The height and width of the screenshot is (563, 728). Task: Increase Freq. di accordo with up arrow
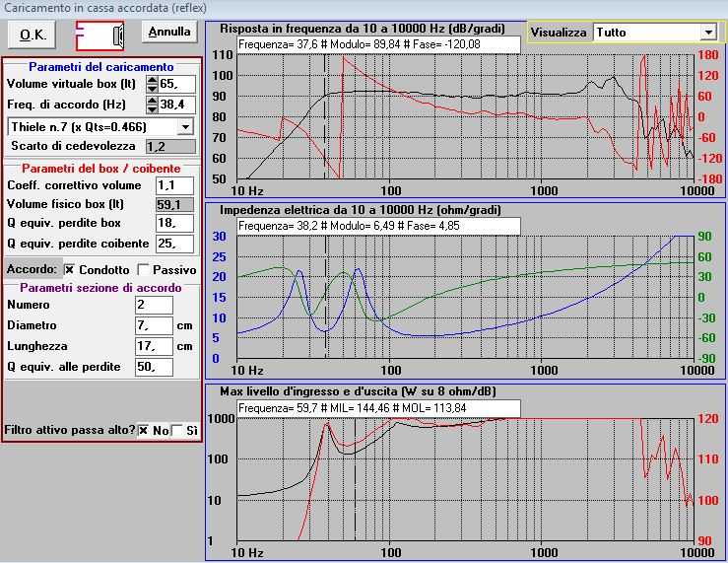point(152,101)
